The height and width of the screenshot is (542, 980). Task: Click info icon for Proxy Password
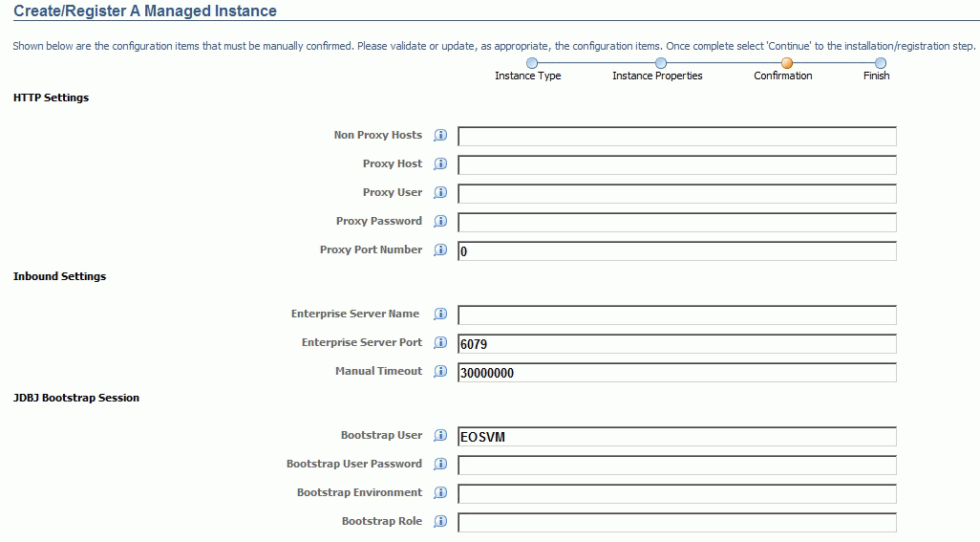[x=440, y=222]
